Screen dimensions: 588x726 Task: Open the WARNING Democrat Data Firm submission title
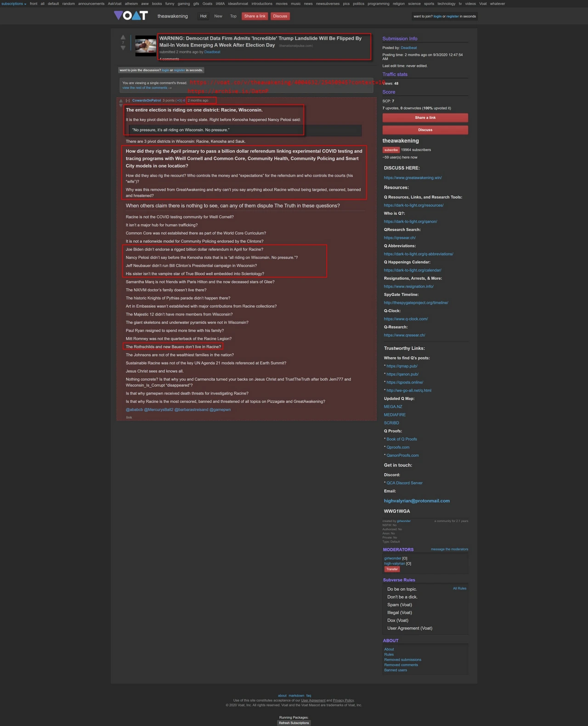(260, 42)
